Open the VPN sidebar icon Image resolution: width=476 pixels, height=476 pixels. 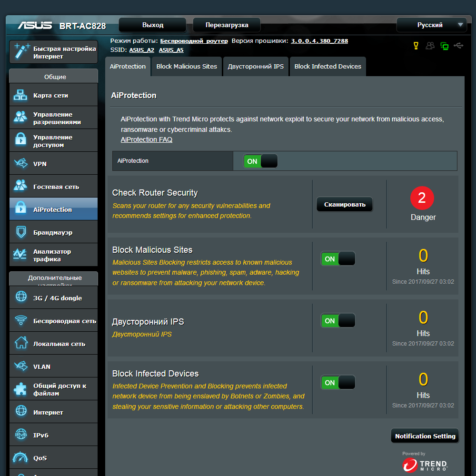click(20, 163)
